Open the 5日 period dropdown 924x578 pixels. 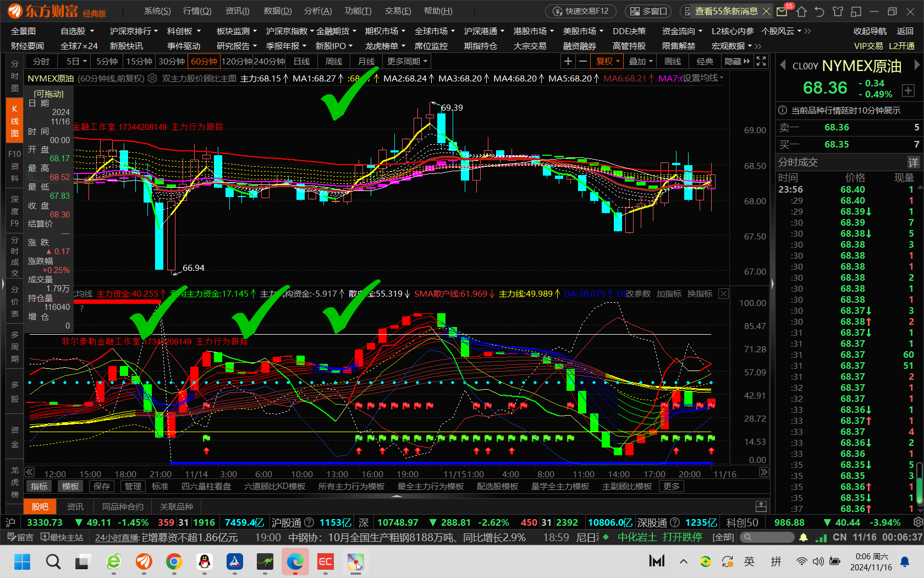(77, 61)
